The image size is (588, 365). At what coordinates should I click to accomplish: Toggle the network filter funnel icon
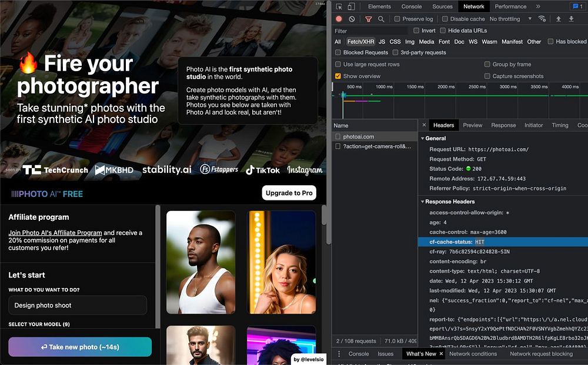pyautogui.click(x=369, y=19)
